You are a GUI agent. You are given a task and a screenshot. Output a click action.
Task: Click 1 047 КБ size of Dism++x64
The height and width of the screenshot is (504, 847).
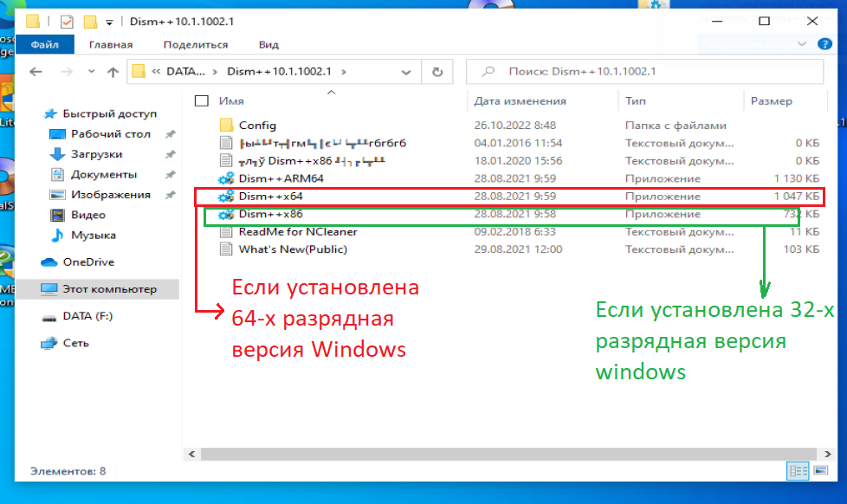click(796, 196)
